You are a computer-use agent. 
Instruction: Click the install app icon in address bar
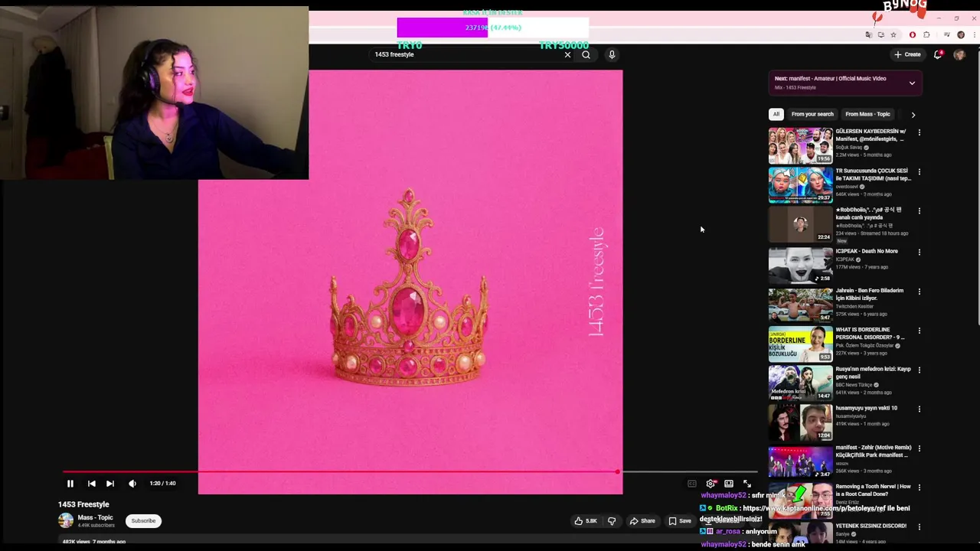[x=881, y=34]
